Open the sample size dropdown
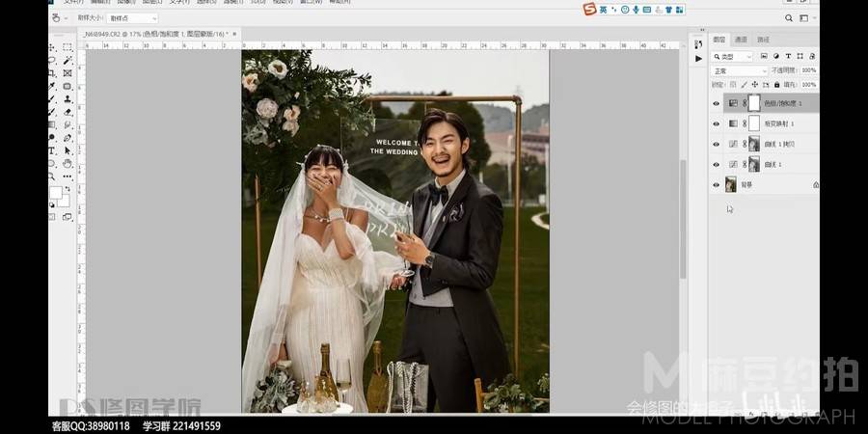 132,18
